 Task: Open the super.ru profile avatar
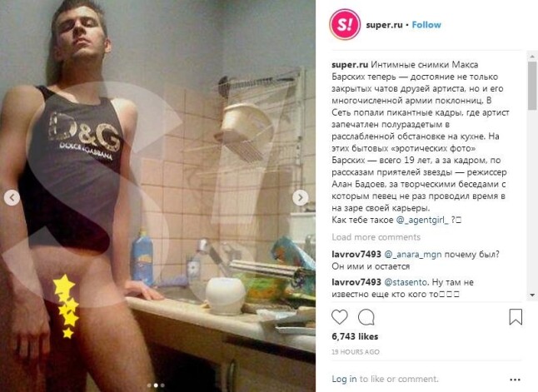point(345,25)
